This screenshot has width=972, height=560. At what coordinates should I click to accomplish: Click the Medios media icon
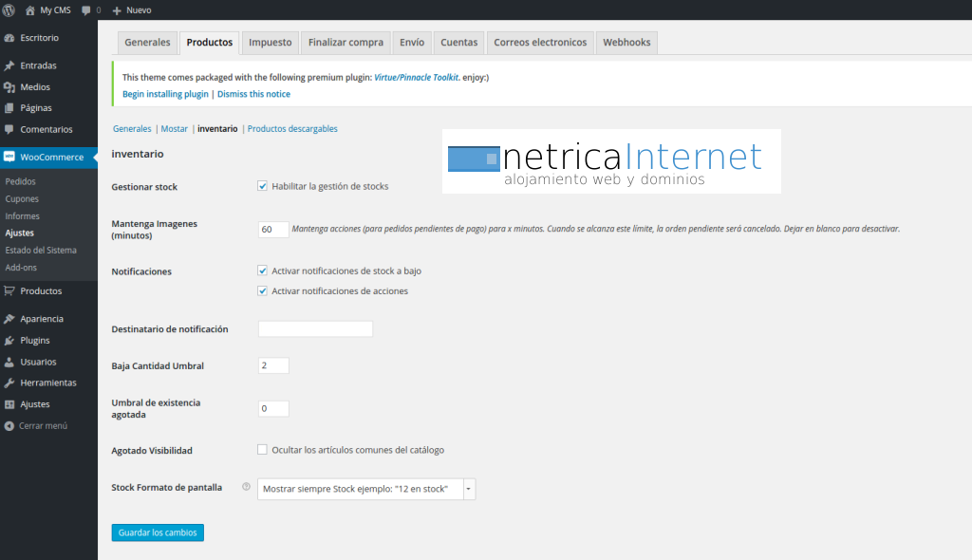(9, 87)
